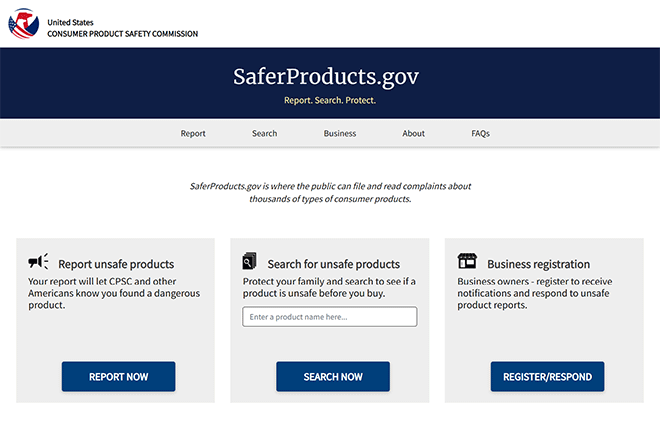The width and height of the screenshot is (660, 440).
Task: Click the Business registration heading
Action: (x=539, y=264)
